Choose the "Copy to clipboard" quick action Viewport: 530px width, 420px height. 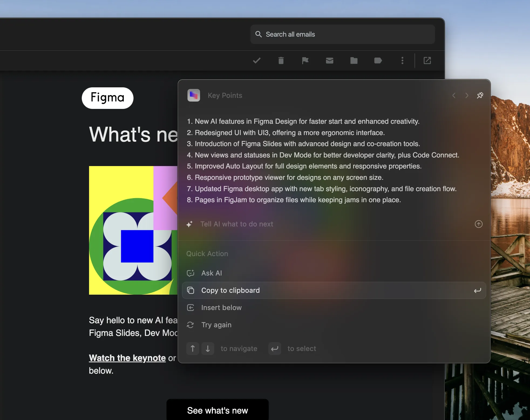click(x=230, y=290)
